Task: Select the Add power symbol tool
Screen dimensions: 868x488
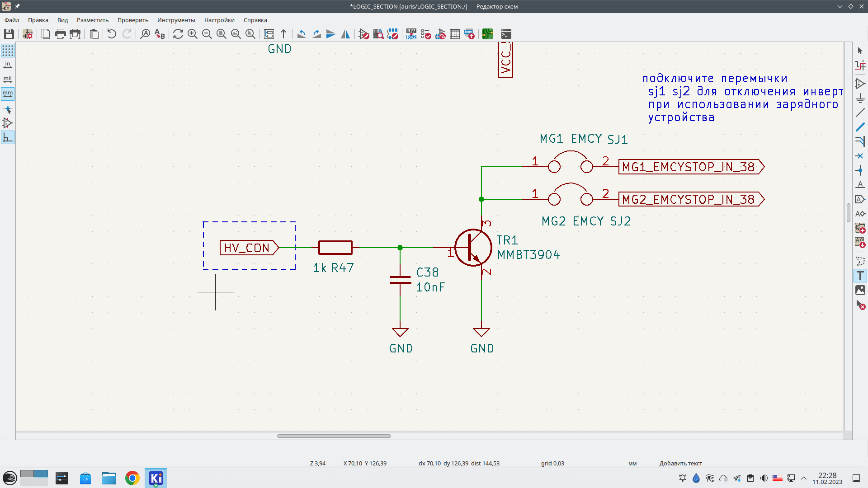Action: pos(860,98)
